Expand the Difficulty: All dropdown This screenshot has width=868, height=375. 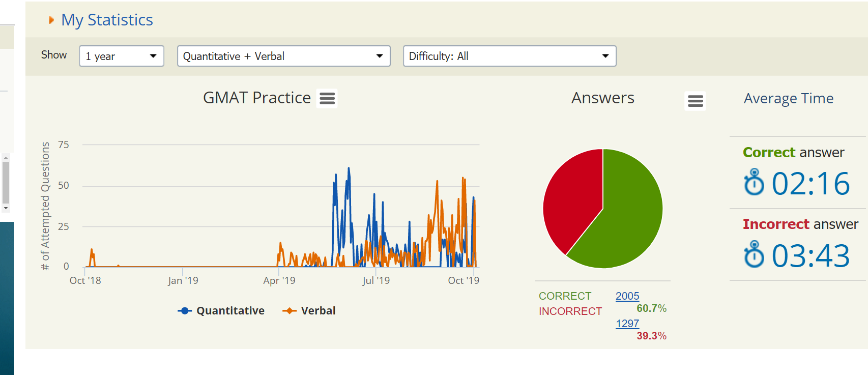[x=509, y=56]
